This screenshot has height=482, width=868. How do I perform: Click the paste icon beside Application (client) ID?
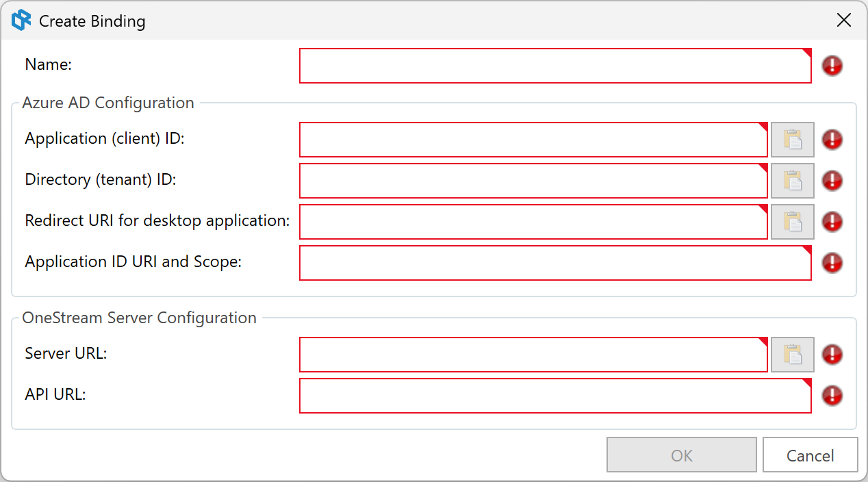[x=793, y=140]
